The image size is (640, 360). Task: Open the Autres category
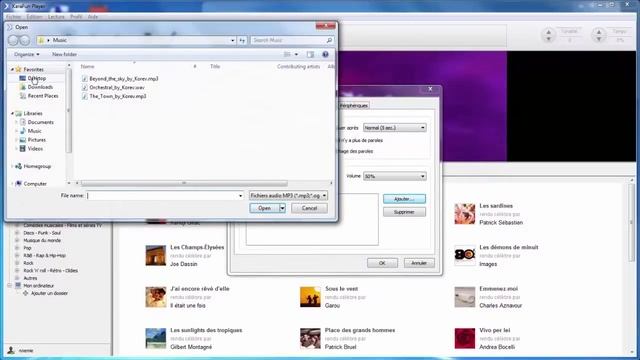coord(30,278)
